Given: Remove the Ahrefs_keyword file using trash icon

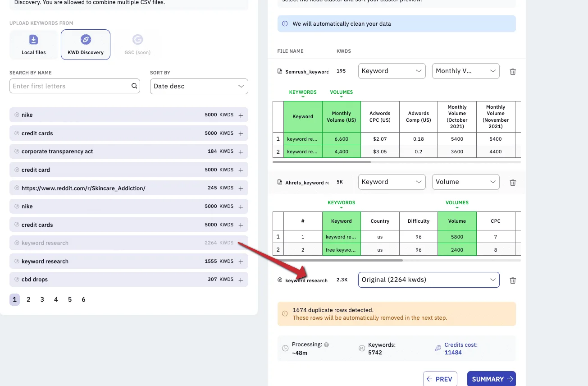Looking at the screenshot, I should (513, 183).
